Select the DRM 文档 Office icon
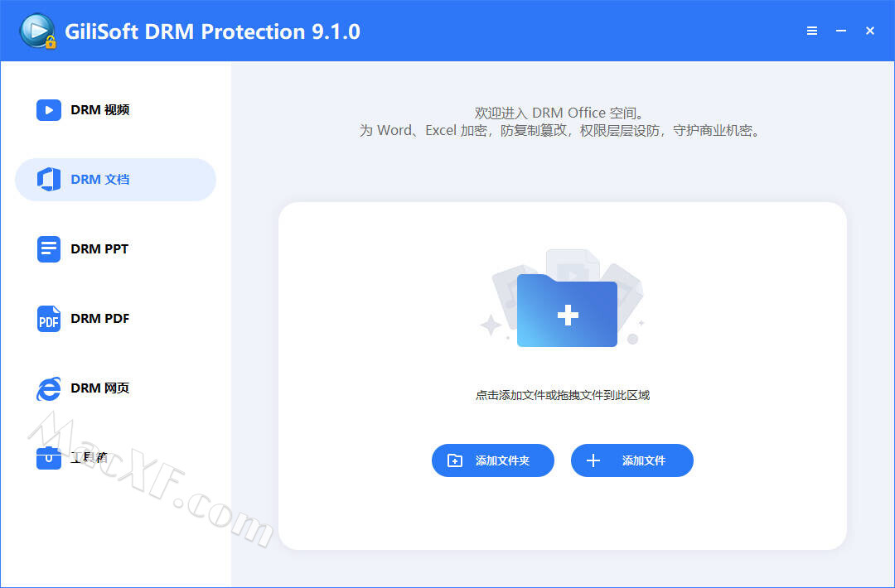The image size is (895, 588). pyautogui.click(x=49, y=180)
